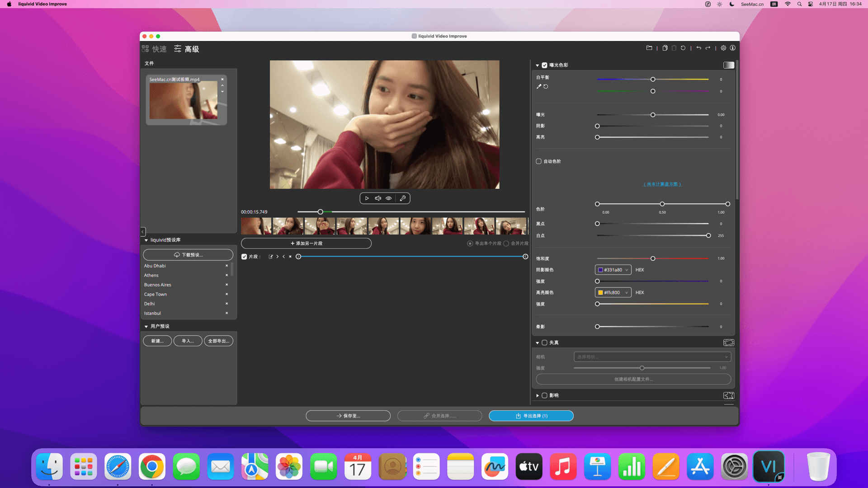
Task: Click the paste settings clipboard icon
Action: (x=674, y=48)
